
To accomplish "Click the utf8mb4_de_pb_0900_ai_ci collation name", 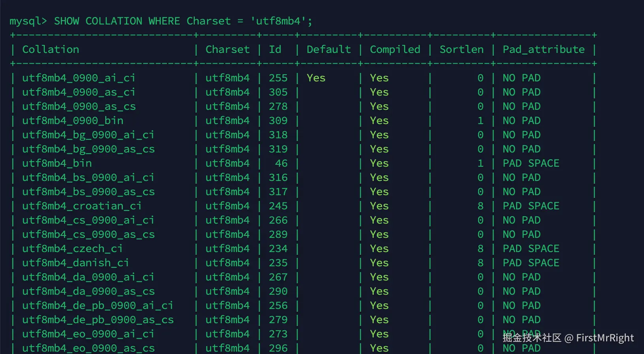I will 98,305.
